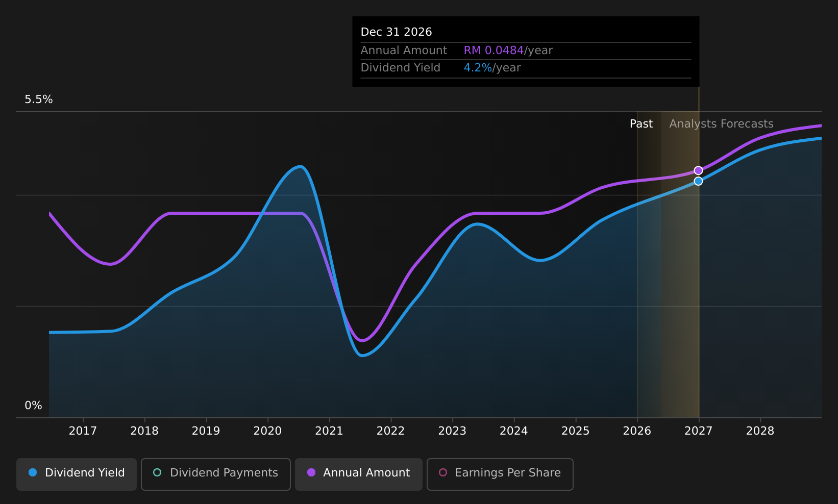Click the purple Annual Amount data point marker

(698, 170)
